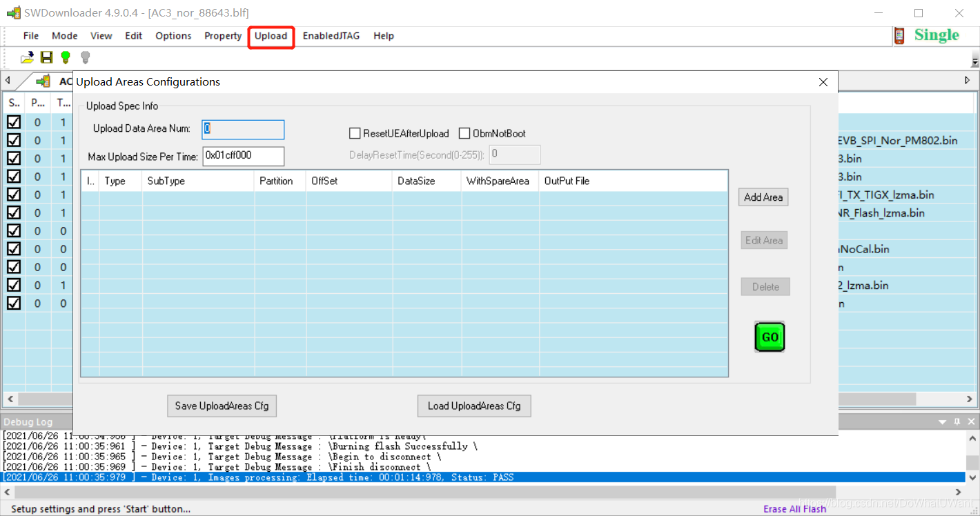Click the Upload Data Area Num field
The image size is (980, 516).
pos(243,130)
